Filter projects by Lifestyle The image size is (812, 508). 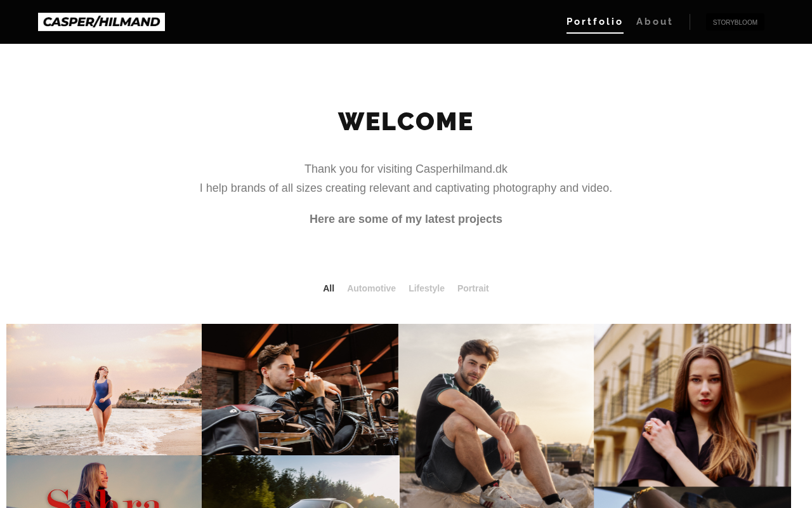pyautogui.click(x=426, y=288)
